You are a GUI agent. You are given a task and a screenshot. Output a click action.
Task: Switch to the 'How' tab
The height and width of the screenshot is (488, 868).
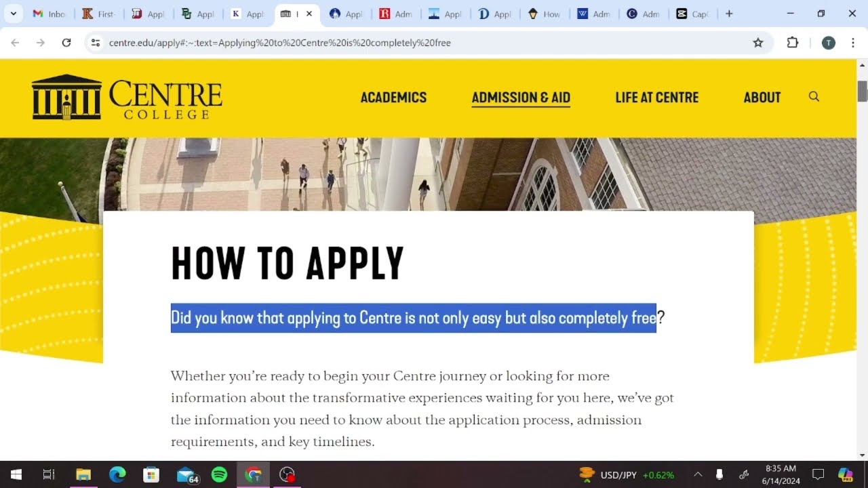(x=545, y=14)
